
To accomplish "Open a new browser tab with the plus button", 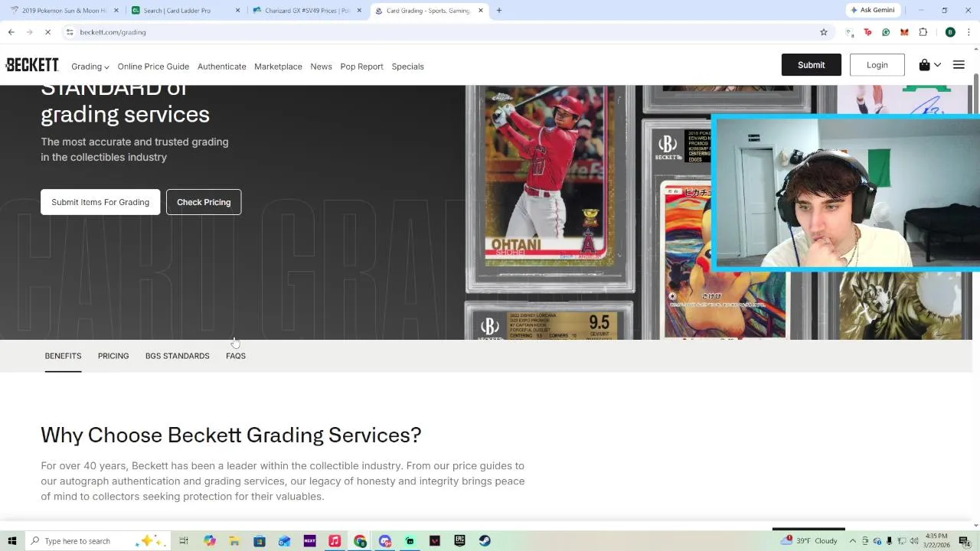I will click(x=498, y=11).
